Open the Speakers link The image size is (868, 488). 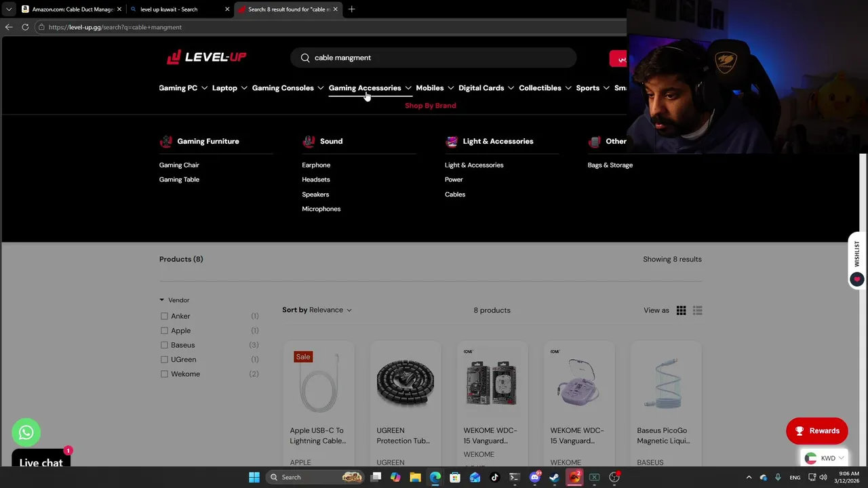point(315,195)
